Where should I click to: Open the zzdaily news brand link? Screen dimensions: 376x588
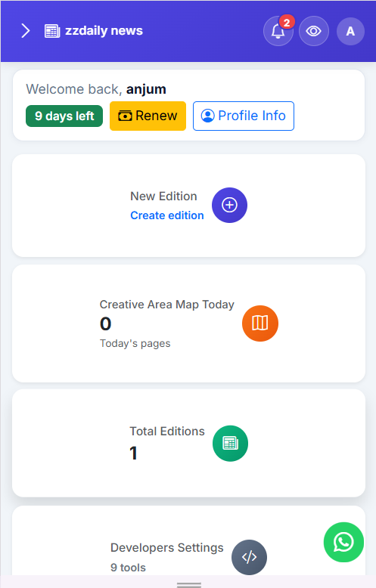94,31
